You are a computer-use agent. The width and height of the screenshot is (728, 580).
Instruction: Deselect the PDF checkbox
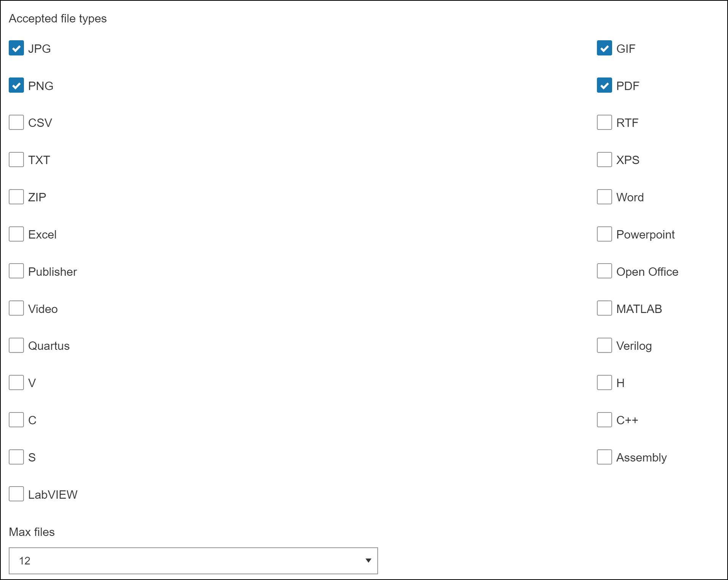click(604, 85)
